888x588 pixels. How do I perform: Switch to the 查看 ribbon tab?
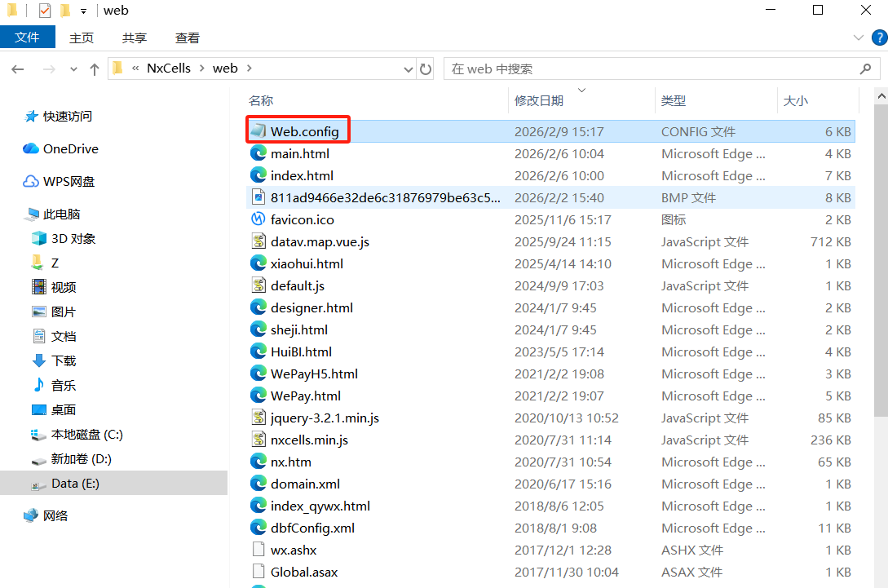point(188,38)
